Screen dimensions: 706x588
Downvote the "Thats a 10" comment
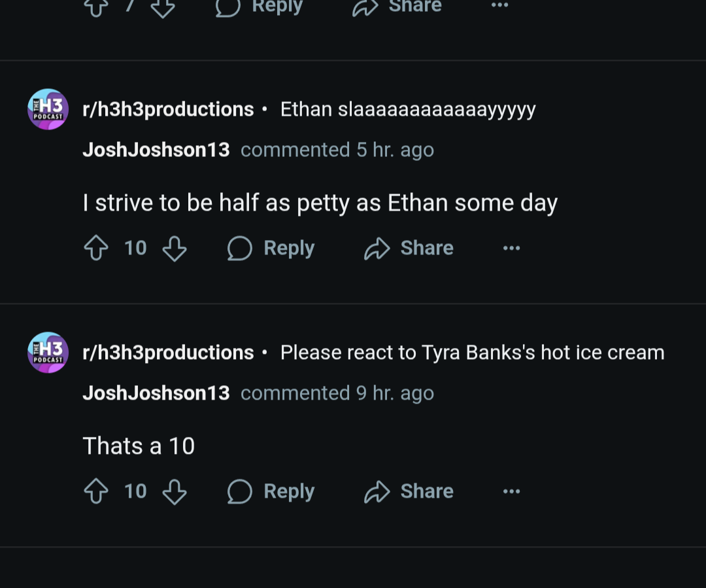pyautogui.click(x=175, y=492)
